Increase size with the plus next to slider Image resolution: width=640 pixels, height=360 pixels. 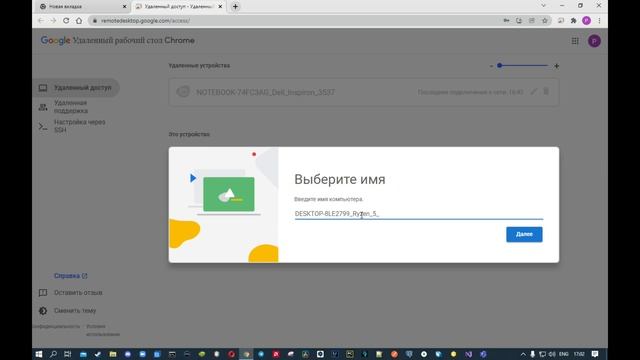tap(556, 66)
